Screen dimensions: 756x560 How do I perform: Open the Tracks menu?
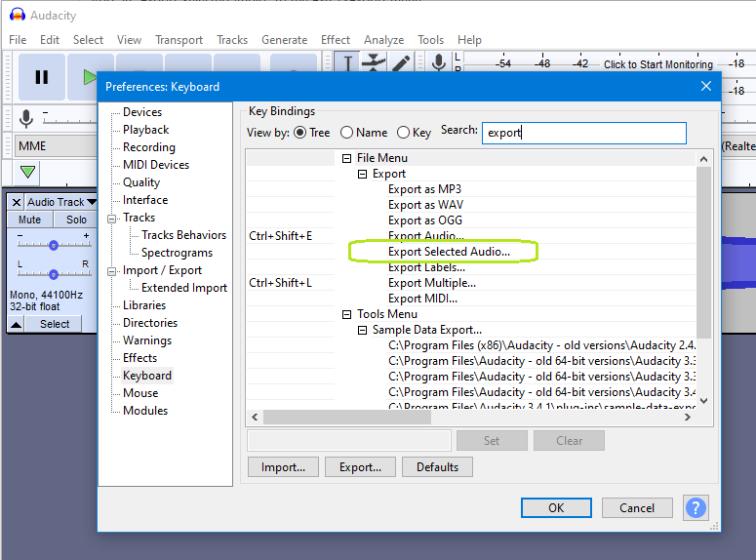[232, 40]
